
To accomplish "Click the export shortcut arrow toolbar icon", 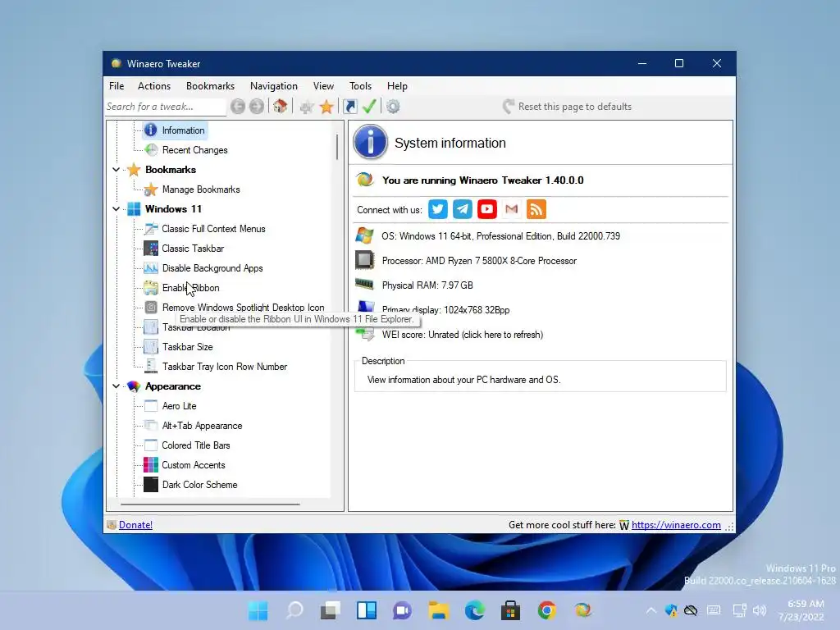I will pos(350,107).
